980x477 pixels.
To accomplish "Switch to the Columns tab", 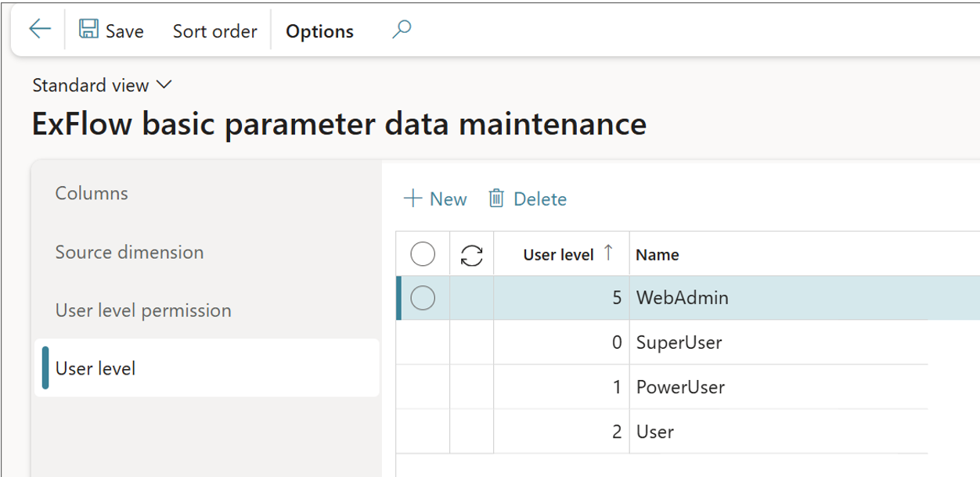I will point(92,193).
